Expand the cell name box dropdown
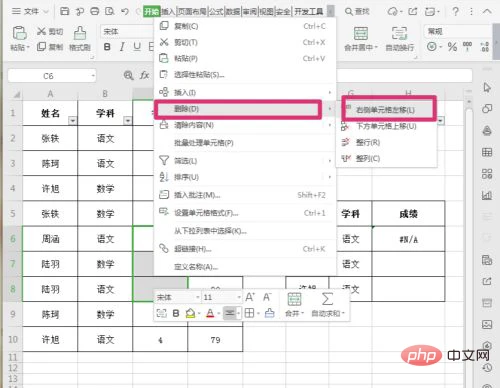 click(x=93, y=76)
